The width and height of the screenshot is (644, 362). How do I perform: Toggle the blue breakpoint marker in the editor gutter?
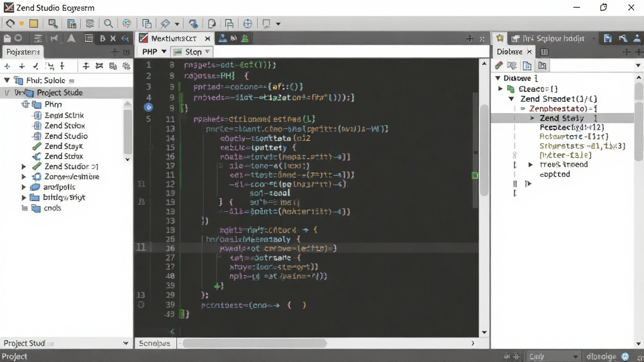[x=148, y=107]
